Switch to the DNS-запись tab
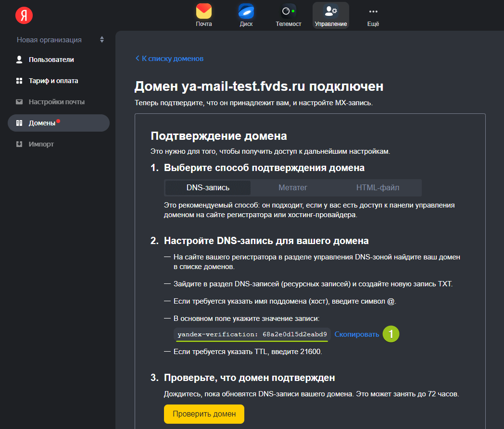Screen dimensions: 504x429 (208, 187)
